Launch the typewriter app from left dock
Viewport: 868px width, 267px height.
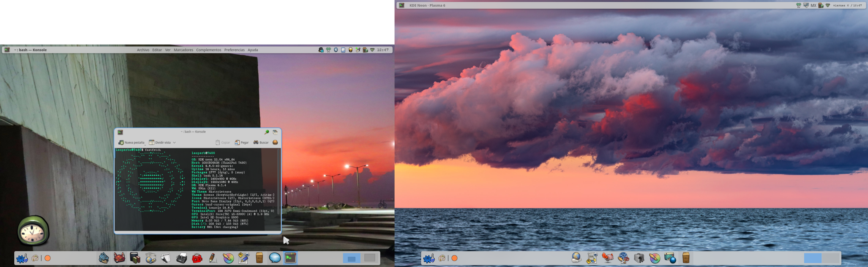pyautogui.click(x=182, y=258)
